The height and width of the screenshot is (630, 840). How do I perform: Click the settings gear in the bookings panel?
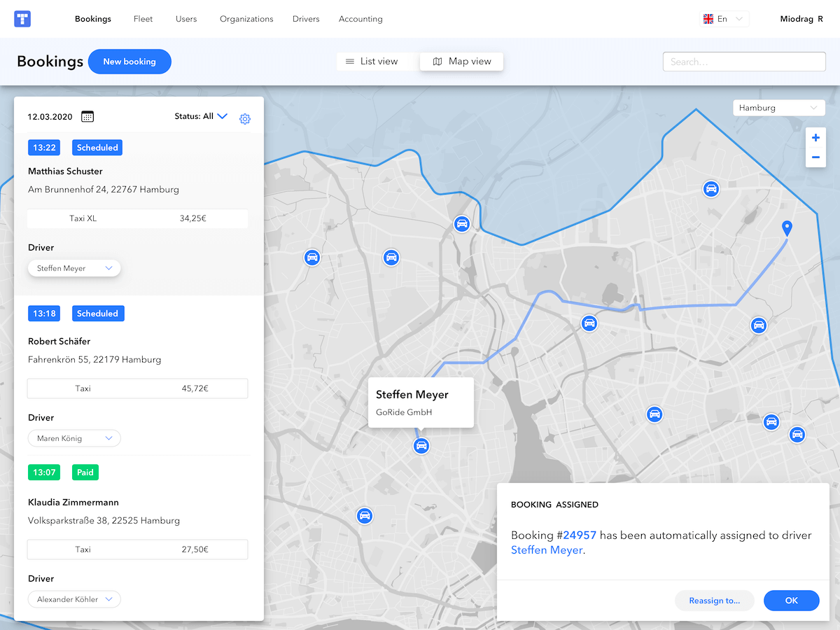click(x=245, y=119)
